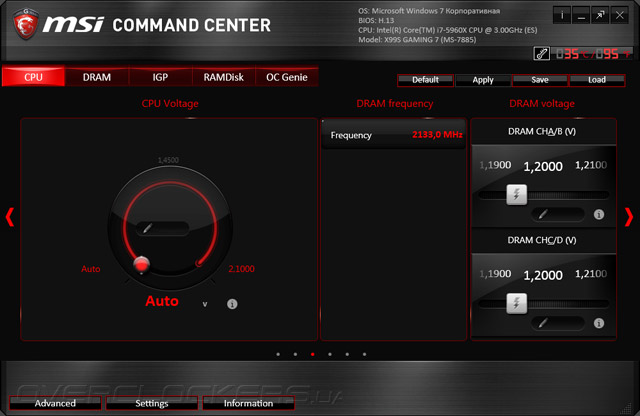Open the OC Genie tab
The height and width of the screenshot is (416, 640).
coord(287,77)
